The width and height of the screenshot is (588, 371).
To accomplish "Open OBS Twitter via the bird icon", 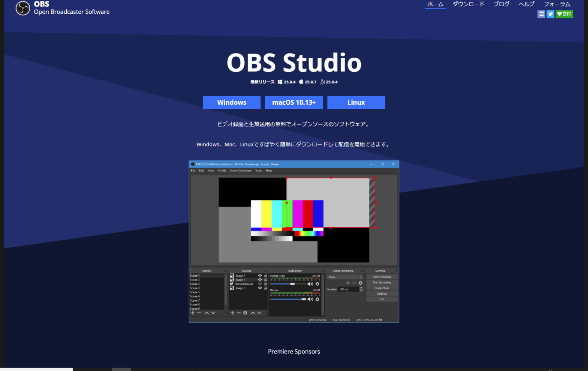I will (550, 14).
